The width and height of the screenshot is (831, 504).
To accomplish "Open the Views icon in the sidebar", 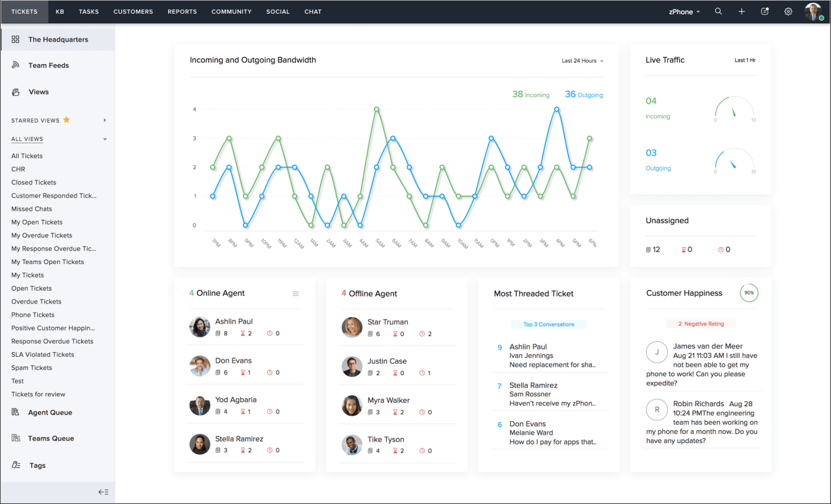I will pyautogui.click(x=15, y=91).
